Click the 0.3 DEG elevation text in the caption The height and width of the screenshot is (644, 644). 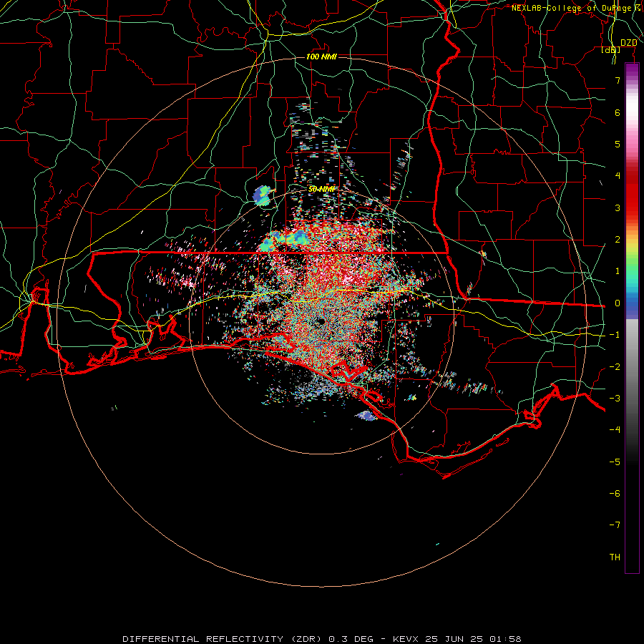click(x=351, y=639)
